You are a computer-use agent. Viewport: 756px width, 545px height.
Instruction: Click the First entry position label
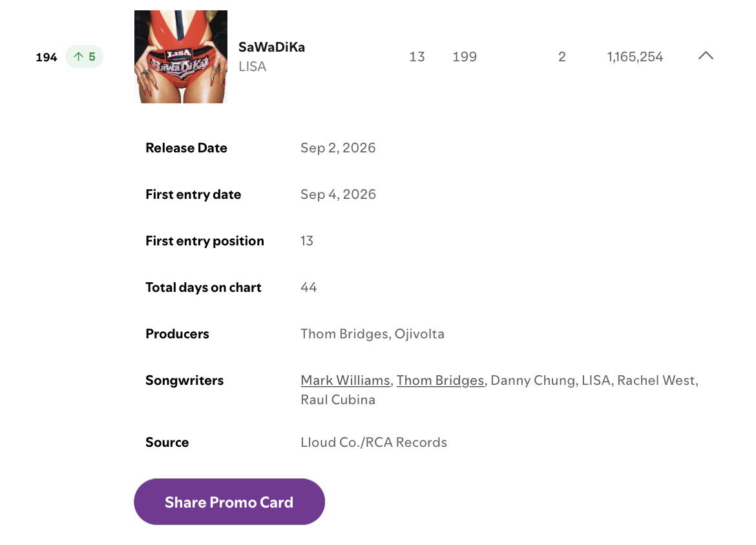[205, 241]
